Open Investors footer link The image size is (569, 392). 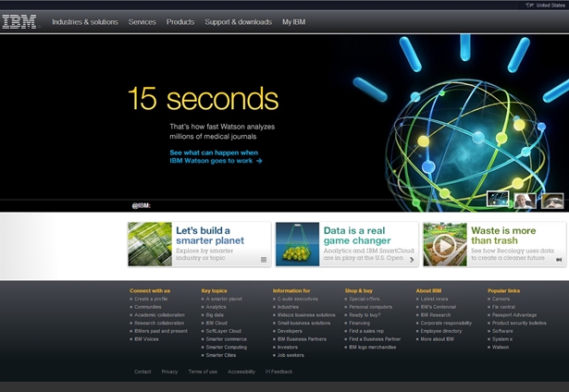[288, 347]
